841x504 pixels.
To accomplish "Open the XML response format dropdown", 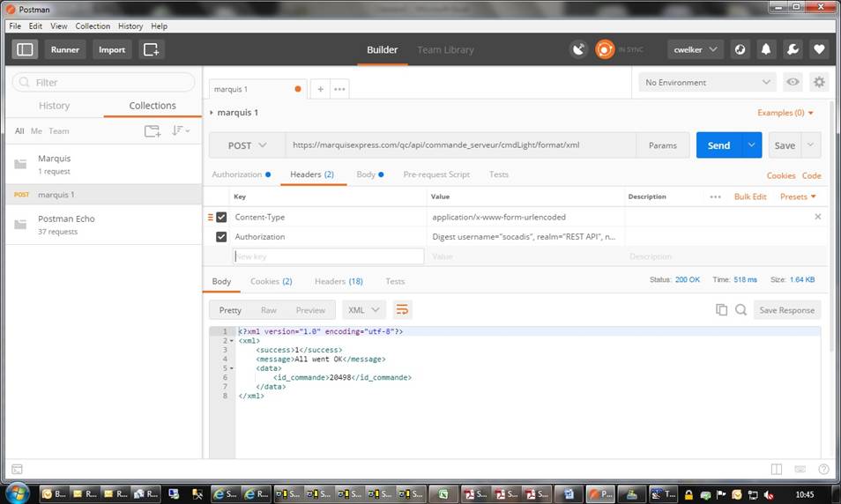I will pyautogui.click(x=364, y=310).
